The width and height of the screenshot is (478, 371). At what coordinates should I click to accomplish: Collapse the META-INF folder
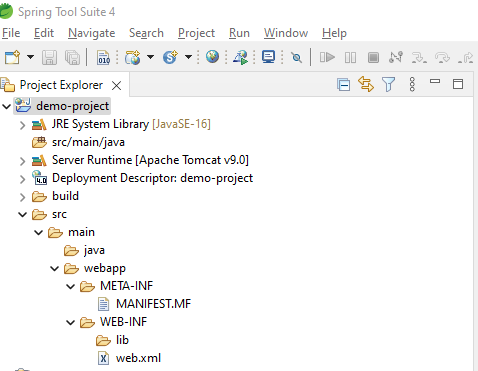[70, 286]
